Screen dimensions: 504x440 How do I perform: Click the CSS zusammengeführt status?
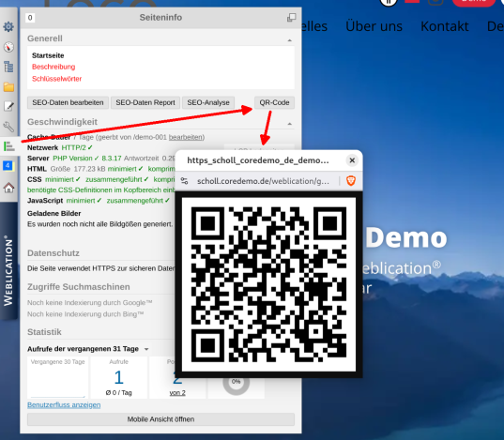[x=117, y=179]
